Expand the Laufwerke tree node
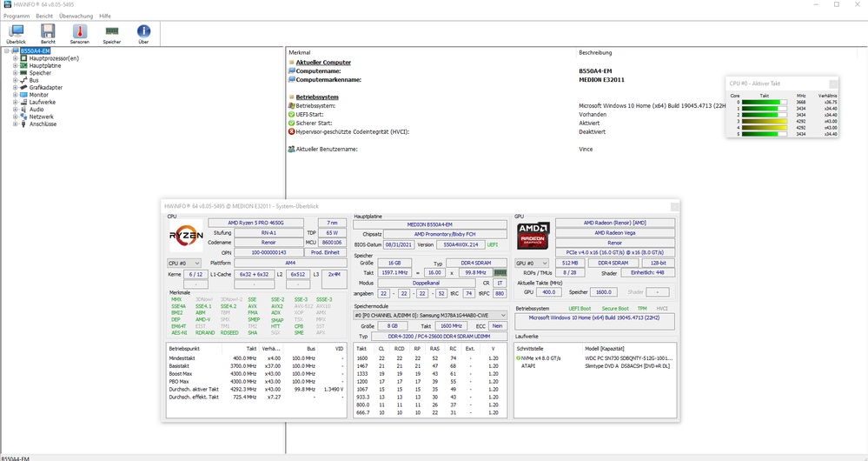The image size is (868, 461). click(16, 102)
